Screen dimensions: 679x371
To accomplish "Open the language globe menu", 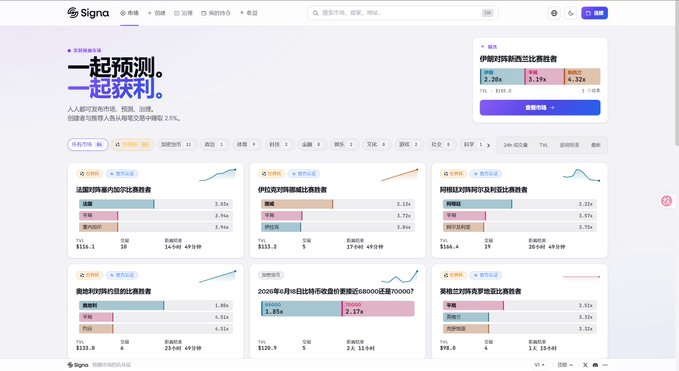I will click(554, 13).
